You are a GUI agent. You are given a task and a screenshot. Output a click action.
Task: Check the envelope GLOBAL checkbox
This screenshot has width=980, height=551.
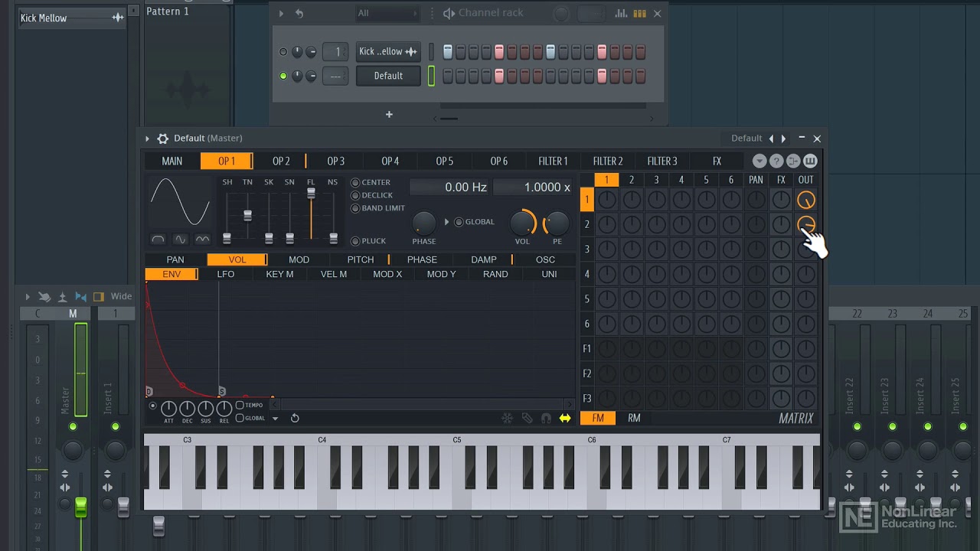240,419
